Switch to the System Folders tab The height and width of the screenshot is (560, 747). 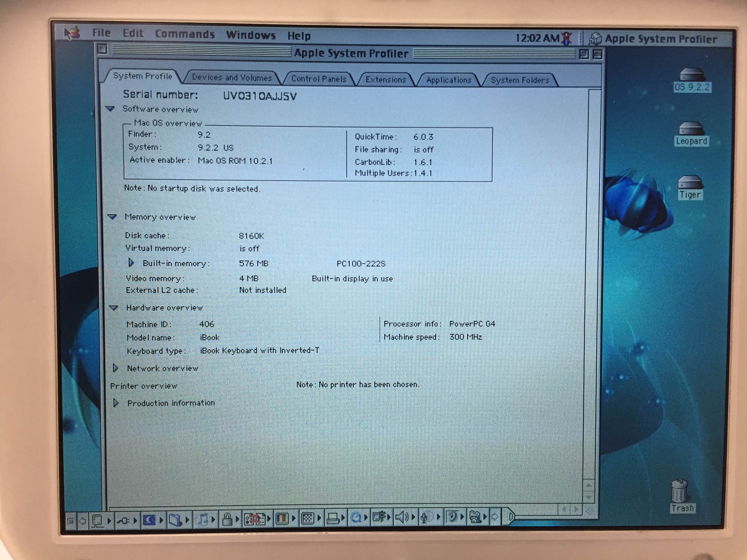[x=520, y=80]
